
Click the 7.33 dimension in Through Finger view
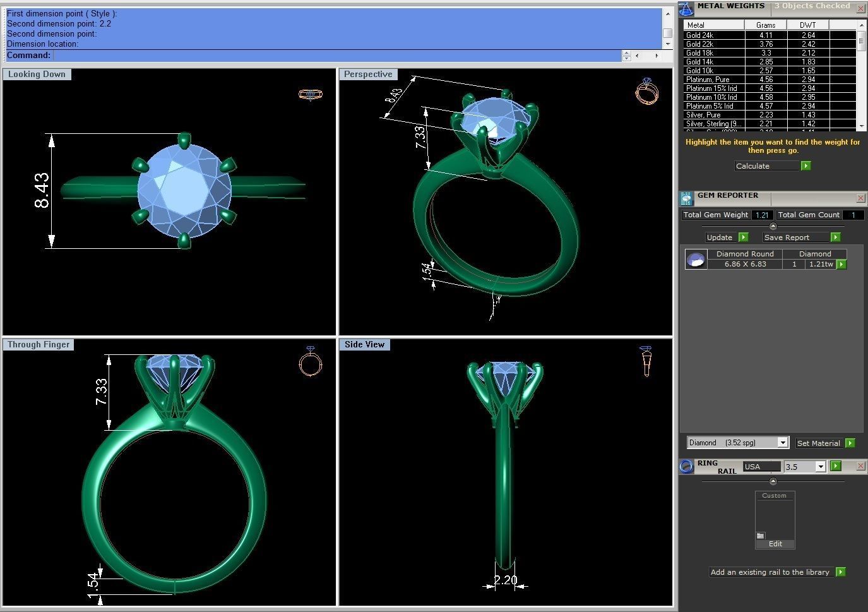point(101,392)
